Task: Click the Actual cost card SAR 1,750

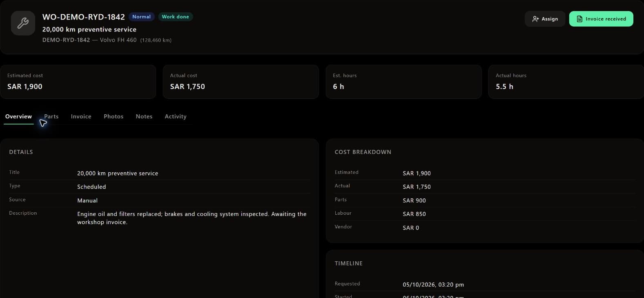Action: (x=241, y=82)
